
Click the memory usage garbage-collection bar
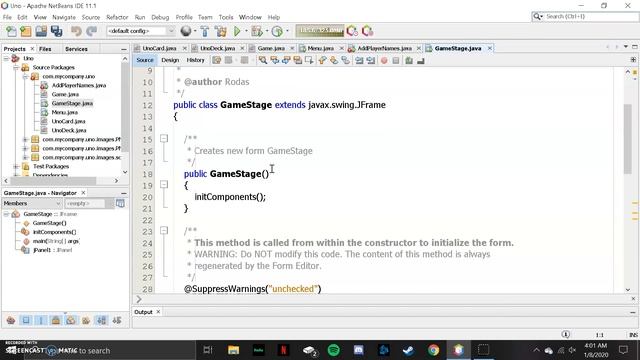(x=320, y=31)
